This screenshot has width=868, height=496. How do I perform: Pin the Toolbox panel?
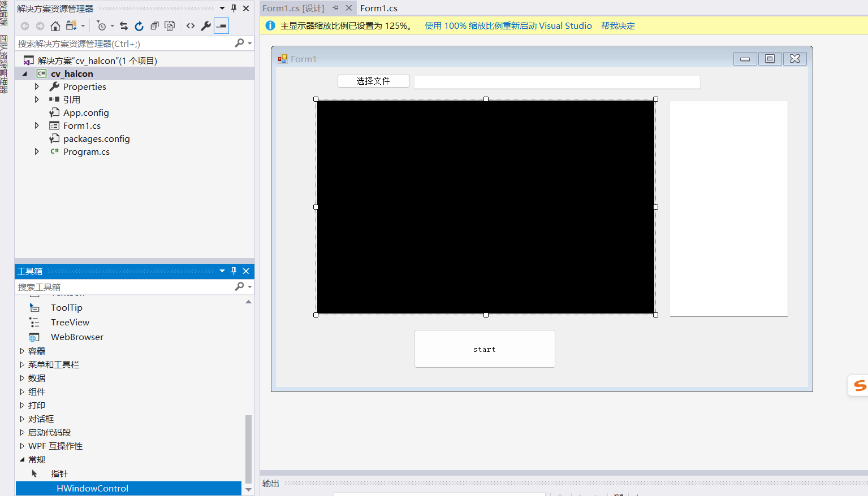pyautogui.click(x=233, y=271)
